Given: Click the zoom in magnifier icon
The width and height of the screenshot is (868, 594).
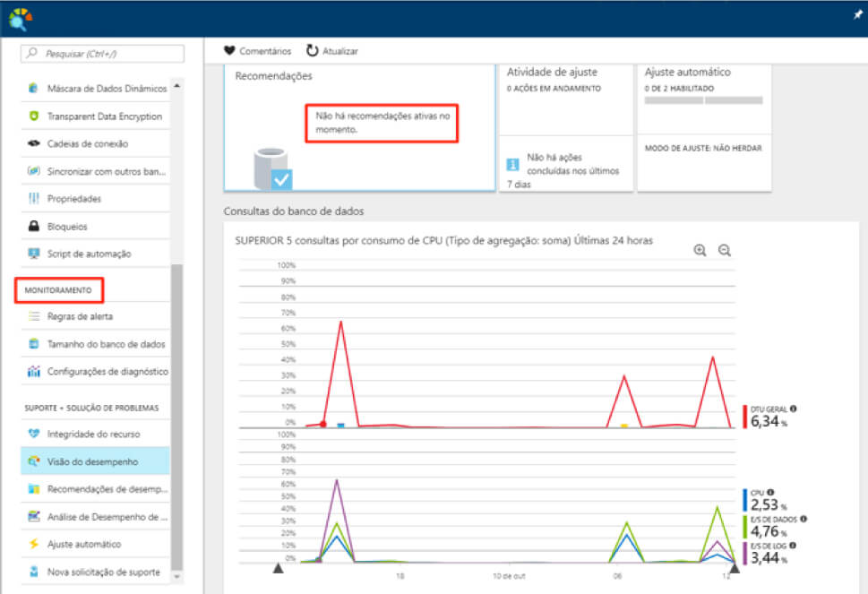Looking at the screenshot, I should point(700,251).
